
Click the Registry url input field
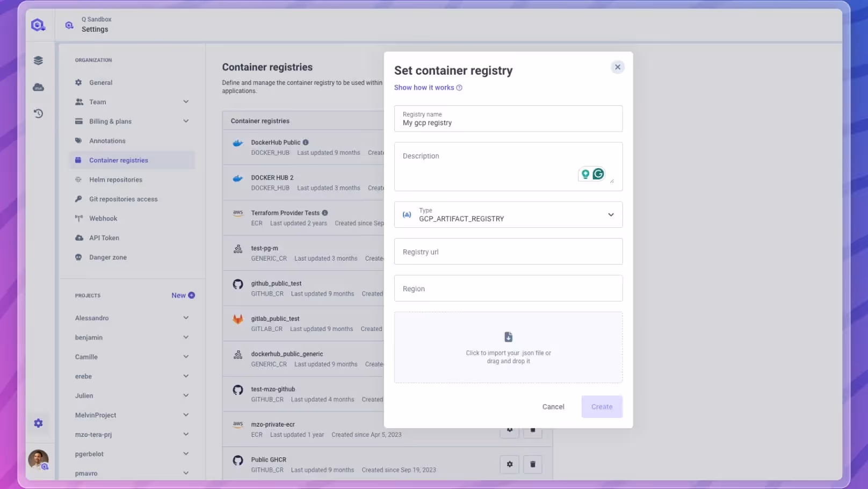point(508,251)
